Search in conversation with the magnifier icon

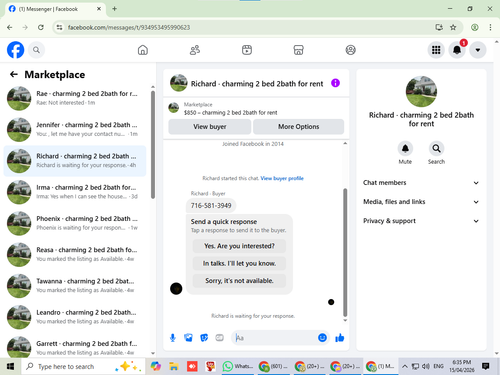(436, 149)
